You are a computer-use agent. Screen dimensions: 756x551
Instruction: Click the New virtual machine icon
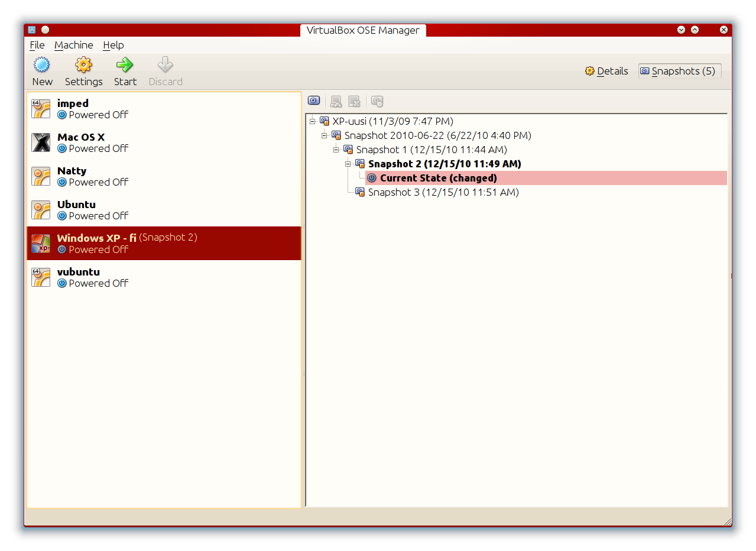pos(41,65)
